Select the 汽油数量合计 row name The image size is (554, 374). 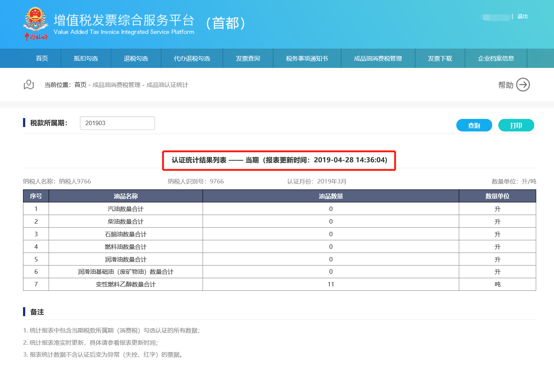coord(126,209)
